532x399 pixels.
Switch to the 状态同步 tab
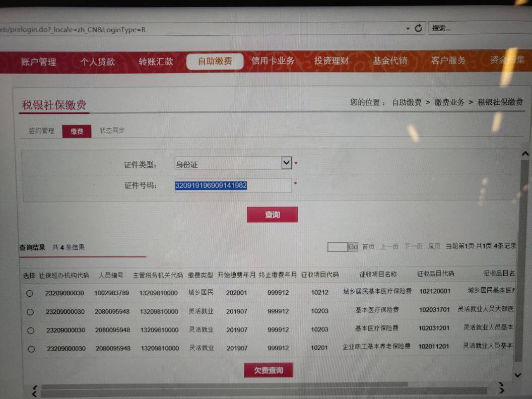pyautogui.click(x=112, y=130)
